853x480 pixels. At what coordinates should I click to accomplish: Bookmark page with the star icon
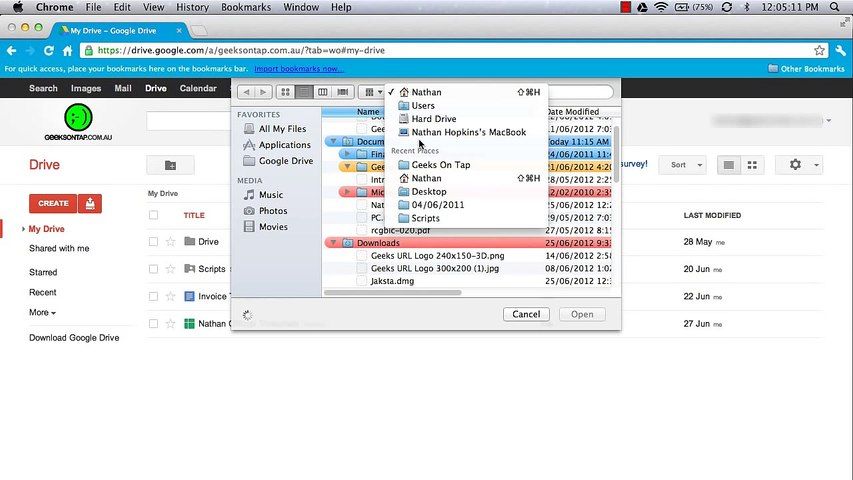pyautogui.click(x=819, y=51)
